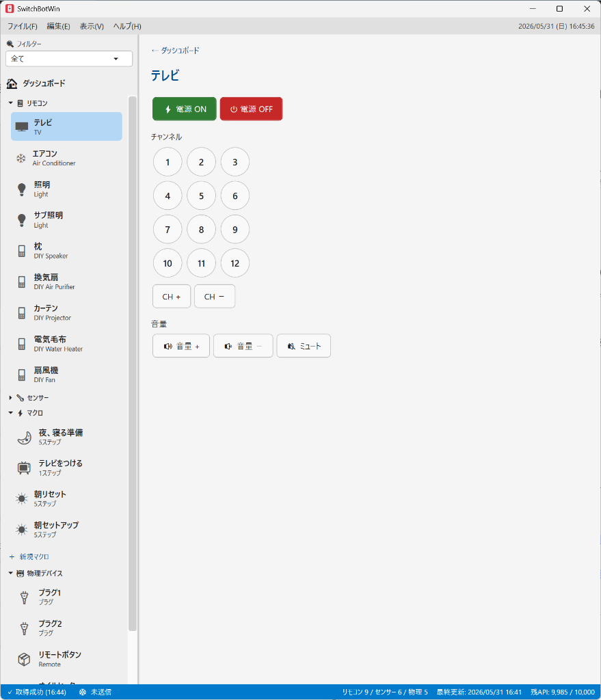Select channel 12 button
This screenshot has width=601, height=700.
click(x=235, y=263)
